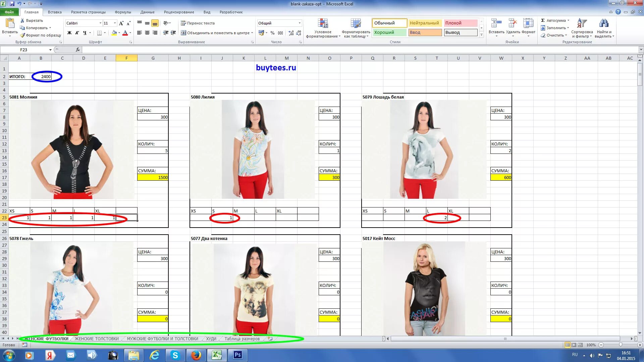
Task: Click the Format as Table icon
Action: [x=356, y=23]
